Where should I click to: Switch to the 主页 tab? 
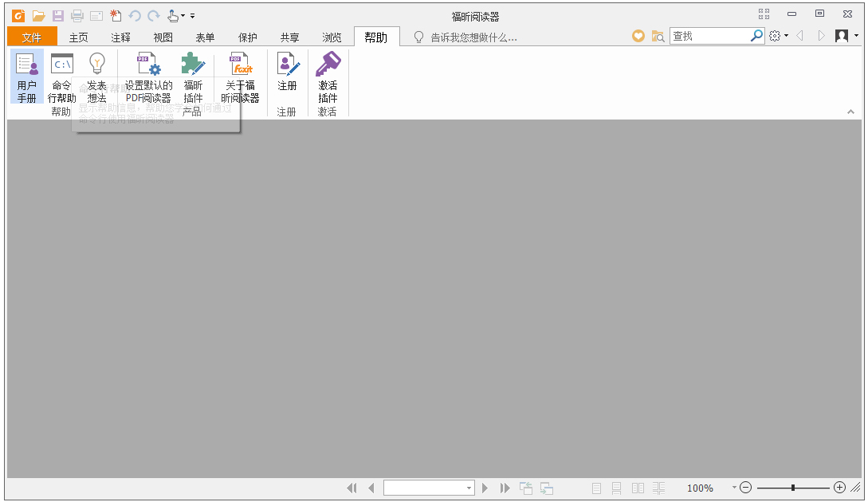79,37
